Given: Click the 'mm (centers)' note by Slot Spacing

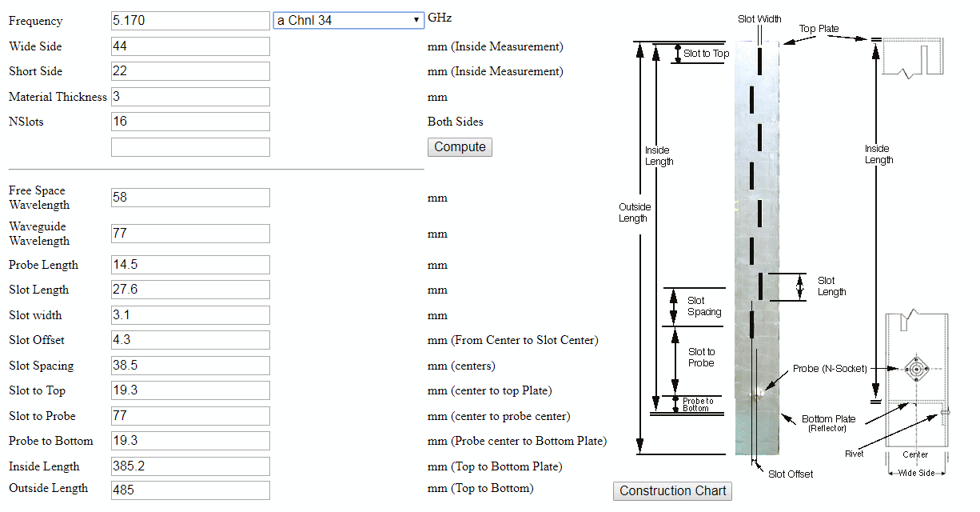Looking at the screenshot, I should (x=461, y=366).
